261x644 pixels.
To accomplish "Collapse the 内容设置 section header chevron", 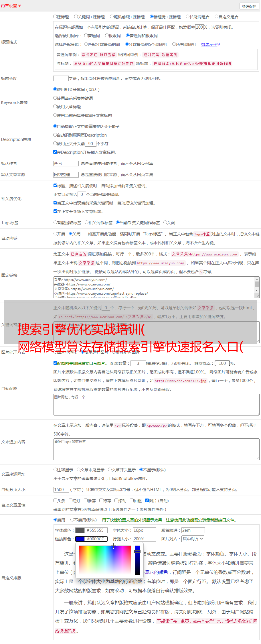I will coord(19,6).
